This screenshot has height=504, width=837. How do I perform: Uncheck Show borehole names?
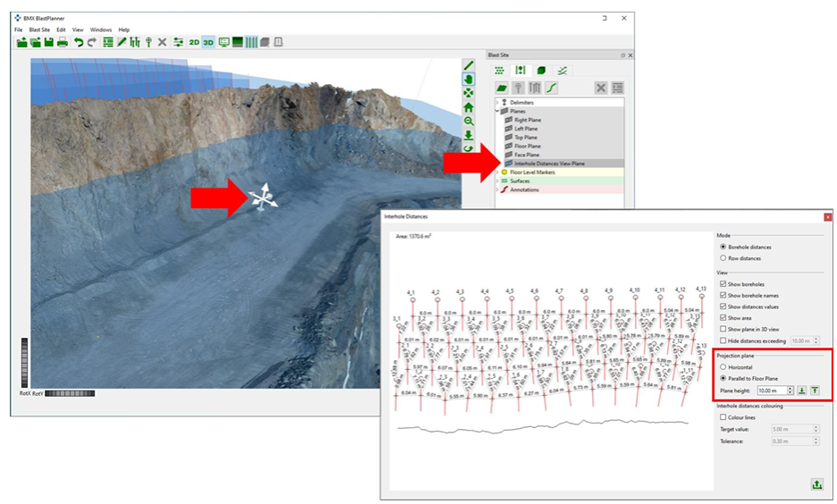(x=723, y=295)
